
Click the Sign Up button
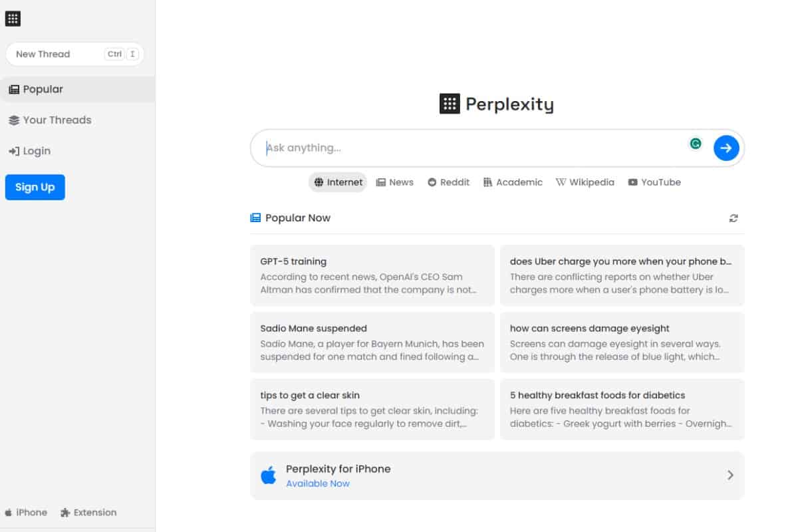35,188
